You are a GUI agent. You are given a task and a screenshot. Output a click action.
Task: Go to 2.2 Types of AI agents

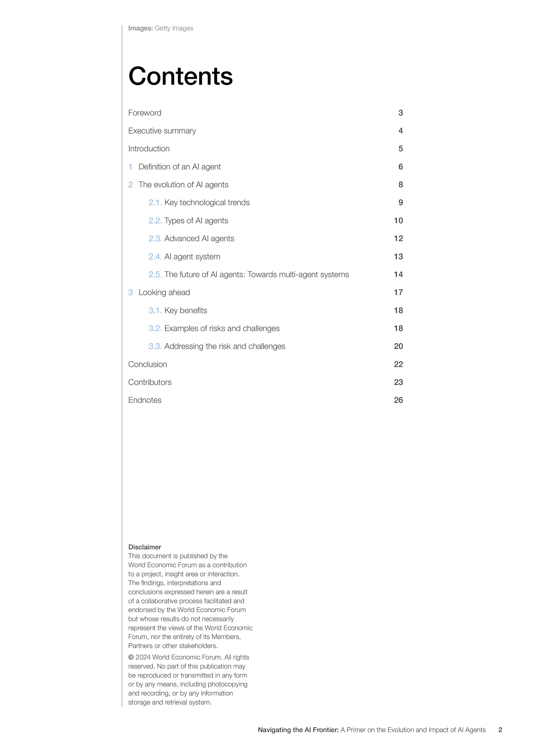276,221
